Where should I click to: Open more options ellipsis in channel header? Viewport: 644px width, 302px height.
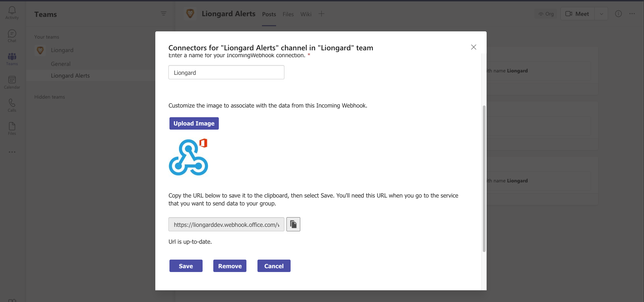click(632, 14)
